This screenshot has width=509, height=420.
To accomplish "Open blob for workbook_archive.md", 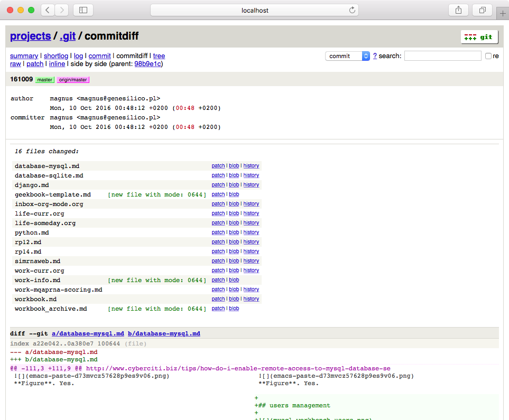I will (234, 309).
